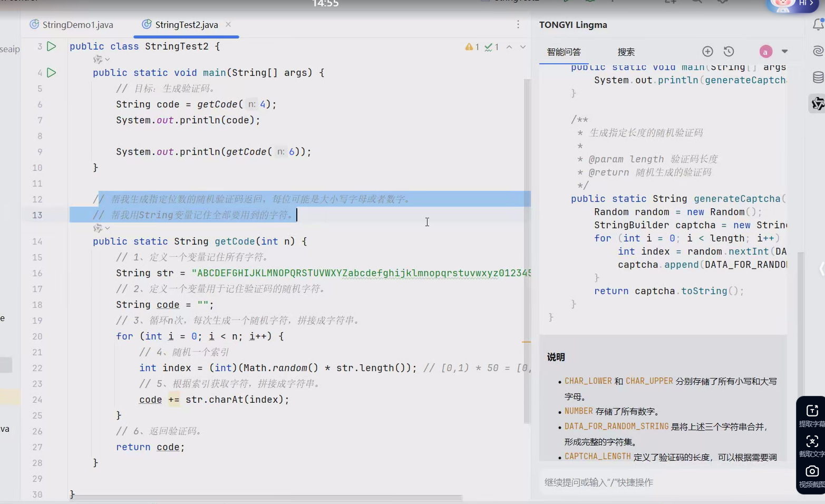Viewport: 825px width, 504px height.
Task: Open the Notifications bell in the right sidebar
Action: pos(818,24)
